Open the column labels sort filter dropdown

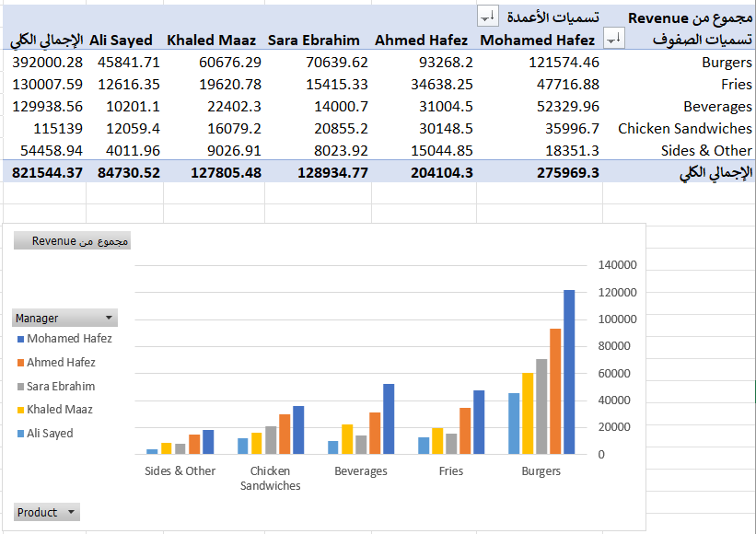[x=487, y=16]
